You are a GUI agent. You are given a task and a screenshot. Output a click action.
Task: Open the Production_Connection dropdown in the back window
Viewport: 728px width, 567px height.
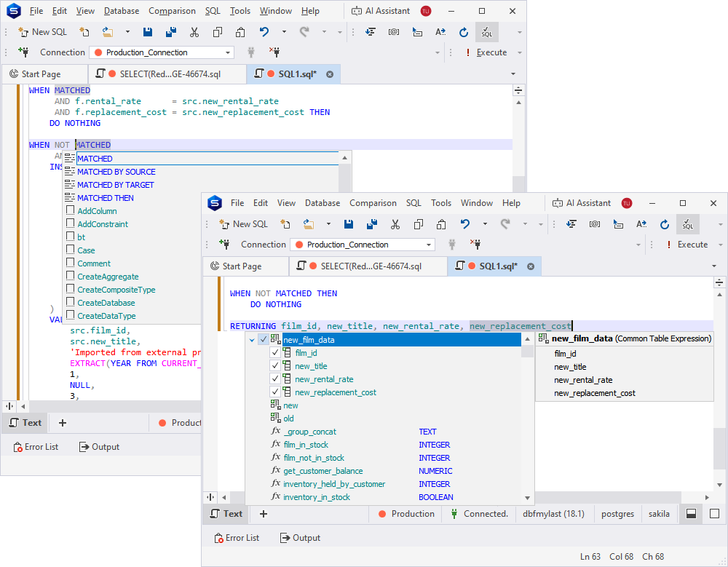point(229,52)
